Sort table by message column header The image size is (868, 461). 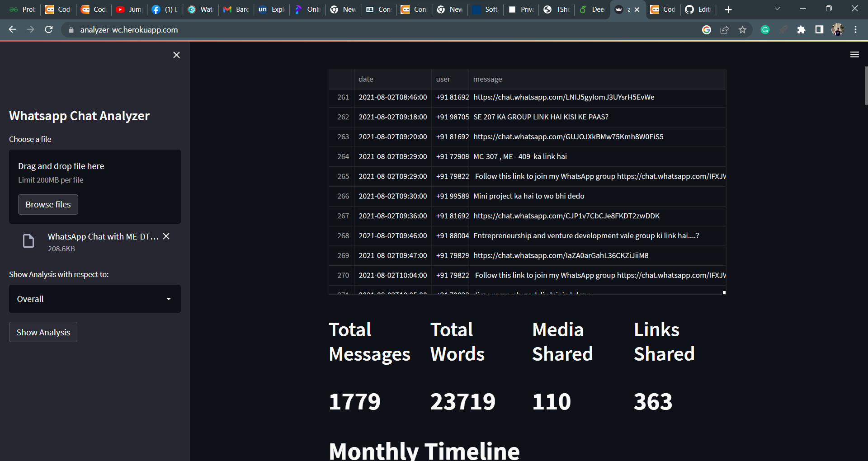(x=597, y=79)
